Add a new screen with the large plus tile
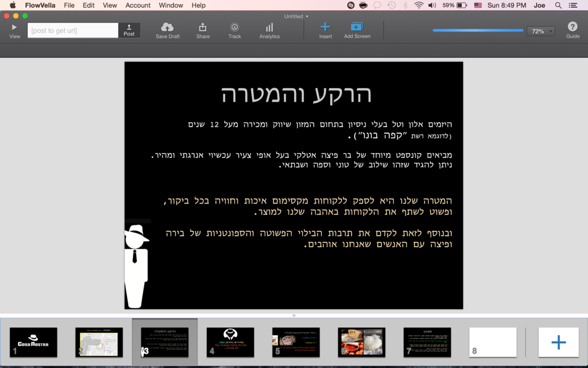Viewport: 588px width, 368px height. [x=558, y=342]
